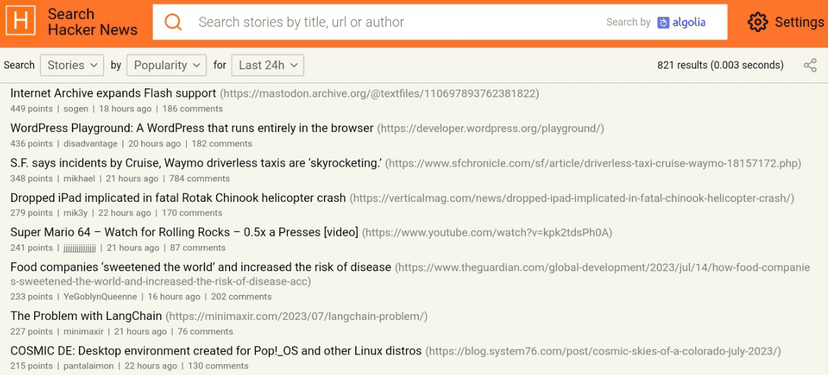Click 348 points on driverless taxis story
This screenshot has width=828, height=375.
click(x=31, y=179)
